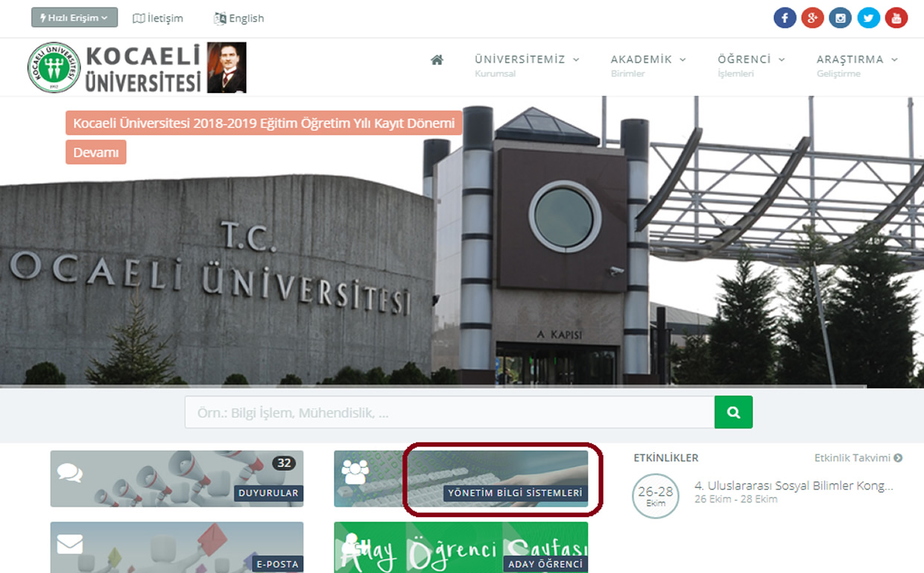Open Yönetim Bilgi Sistemleri tile
Screen dimensions: 924x573
pos(461,478)
